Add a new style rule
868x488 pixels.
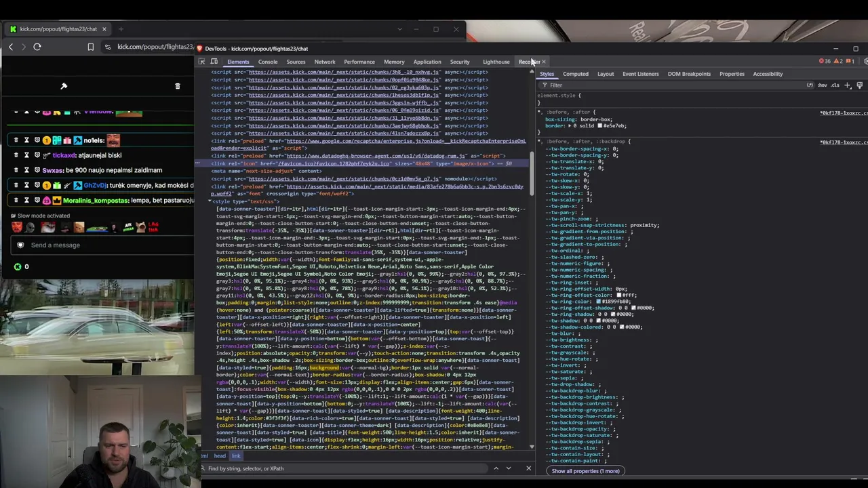(x=847, y=85)
